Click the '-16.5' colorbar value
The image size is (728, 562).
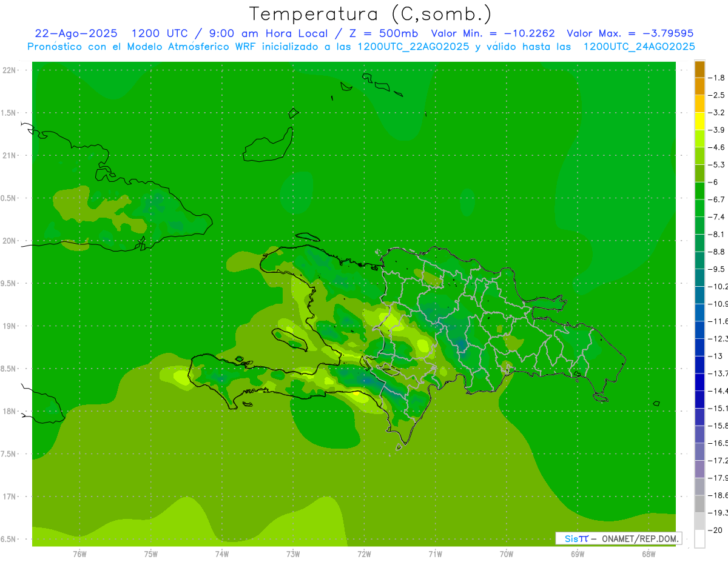[x=718, y=443]
